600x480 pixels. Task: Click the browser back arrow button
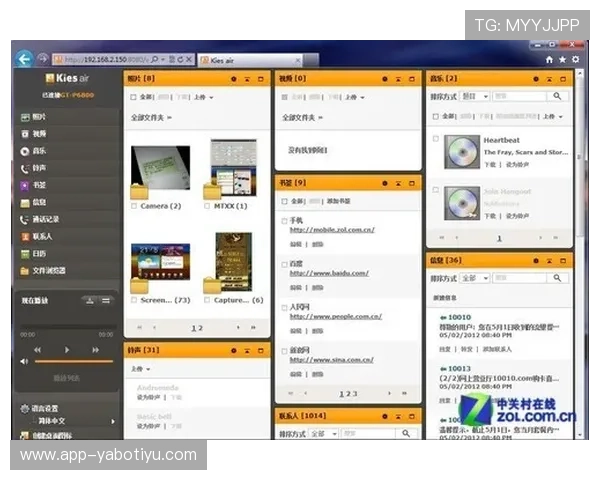click(x=23, y=59)
